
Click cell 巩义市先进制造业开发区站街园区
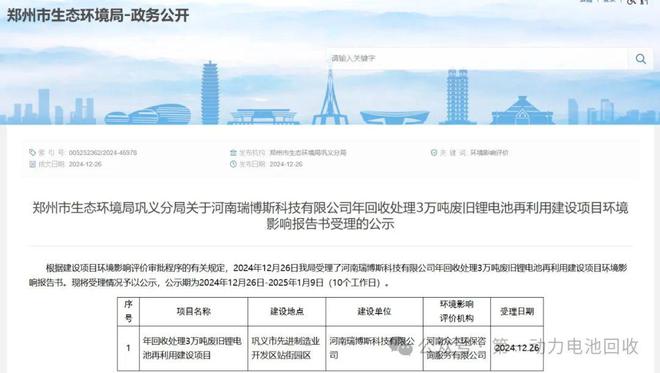point(287,348)
